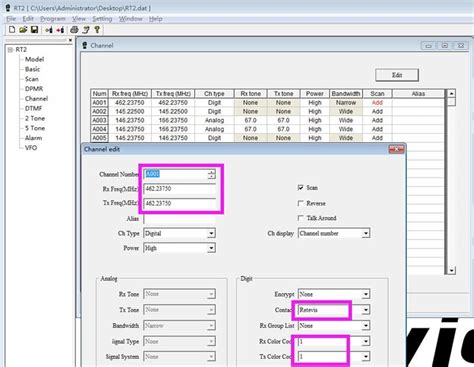Click the Tx Freq(MHz) input field

[179, 203]
